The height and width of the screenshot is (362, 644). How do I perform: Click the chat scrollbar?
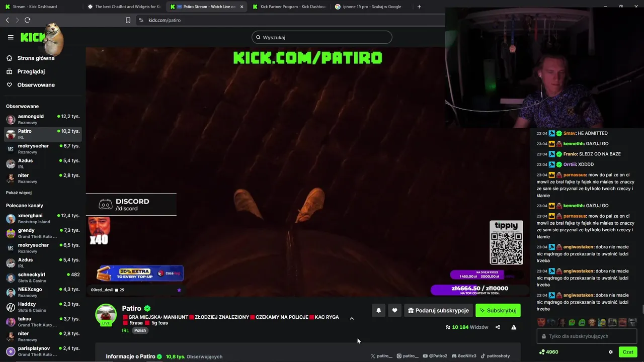coord(642,309)
